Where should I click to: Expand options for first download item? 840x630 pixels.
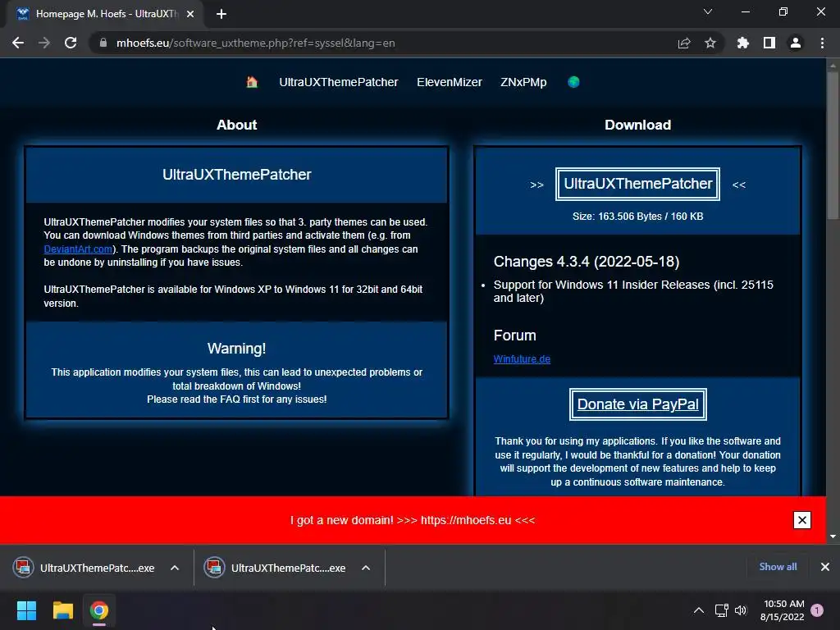click(x=175, y=568)
